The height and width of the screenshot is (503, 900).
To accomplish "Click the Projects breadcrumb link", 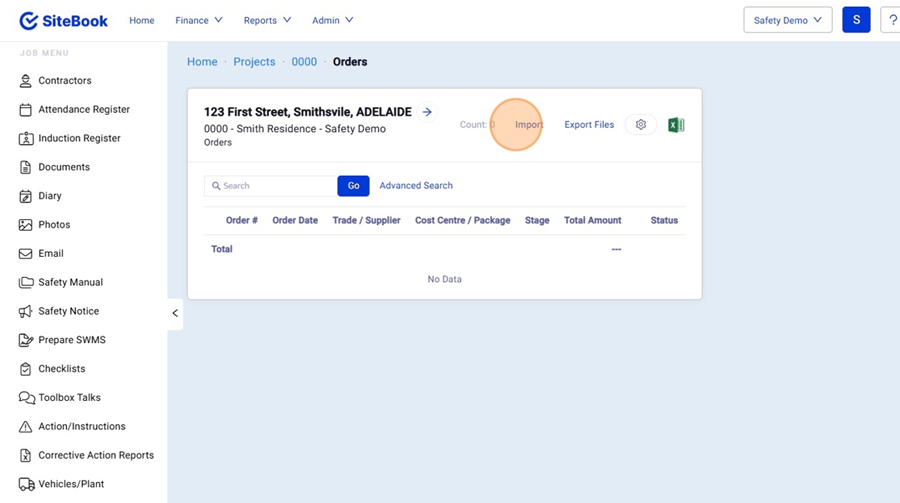I will 254,62.
